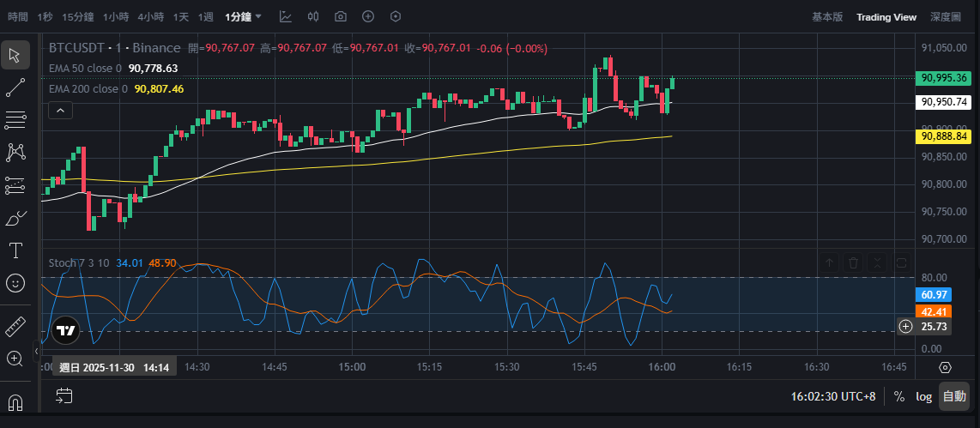980x428 pixels.
Task: Collapse the left drawing toolbar
Action: click(36, 349)
